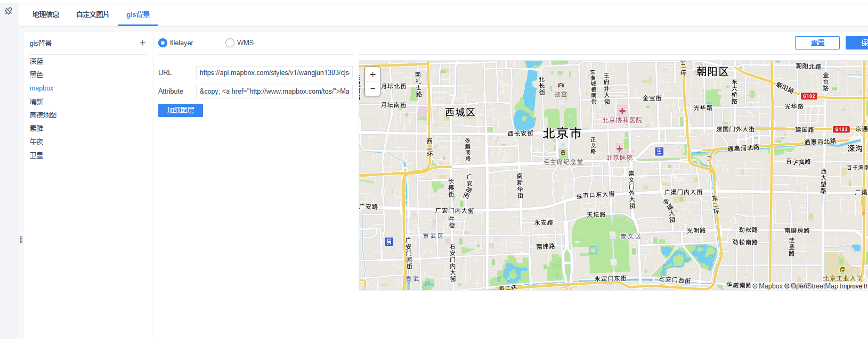The height and width of the screenshot is (339, 868).
Task: Zoom out on the map
Action: (x=372, y=88)
